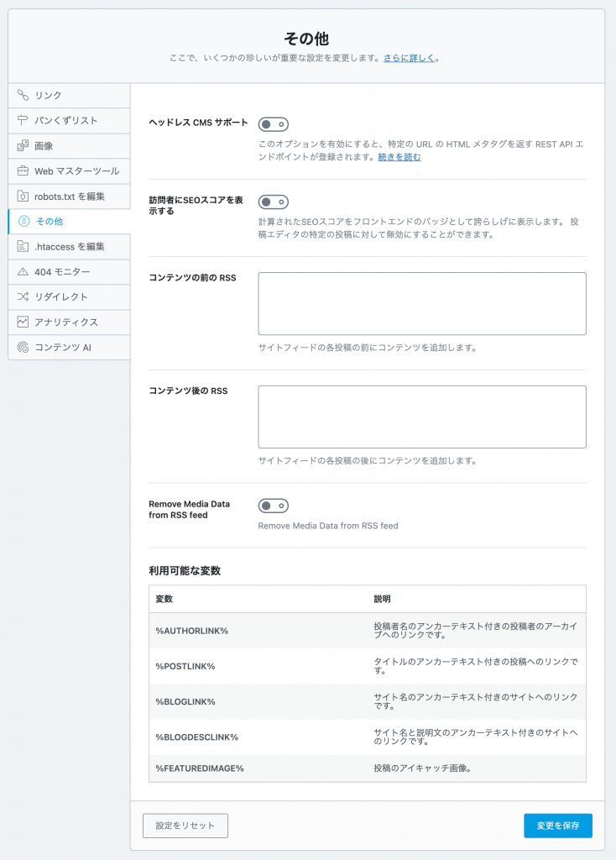Click the shuffle arrows icon beside リダイレクト
The image size is (616, 860).
(x=23, y=296)
